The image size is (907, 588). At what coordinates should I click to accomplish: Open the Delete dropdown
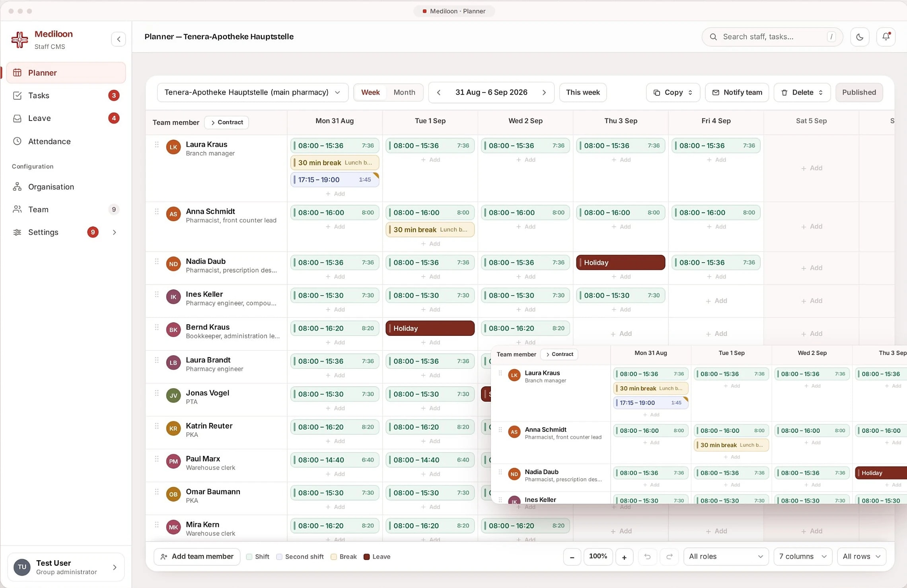pyautogui.click(x=802, y=93)
